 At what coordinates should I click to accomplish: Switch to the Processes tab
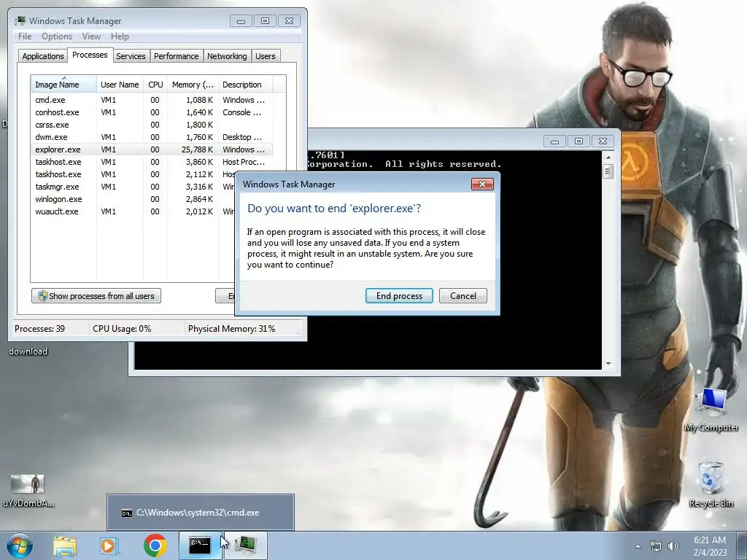tap(90, 55)
